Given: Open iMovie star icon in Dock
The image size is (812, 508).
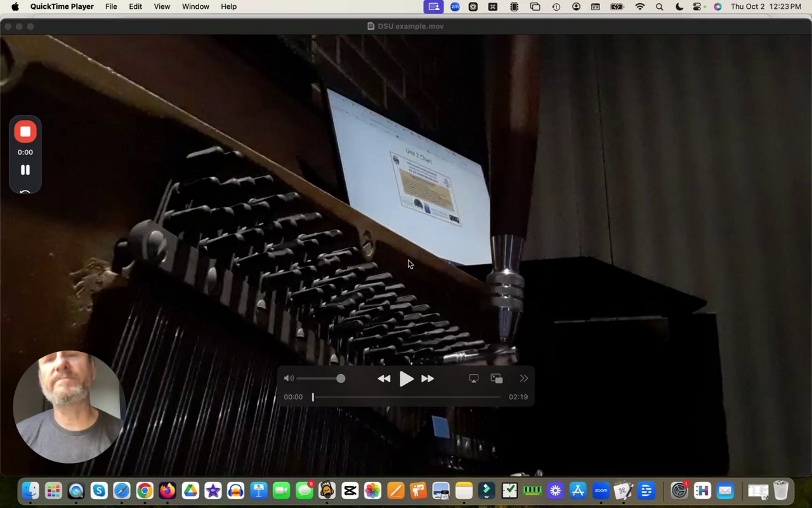Looking at the screenshot, I should click(213, 490).
